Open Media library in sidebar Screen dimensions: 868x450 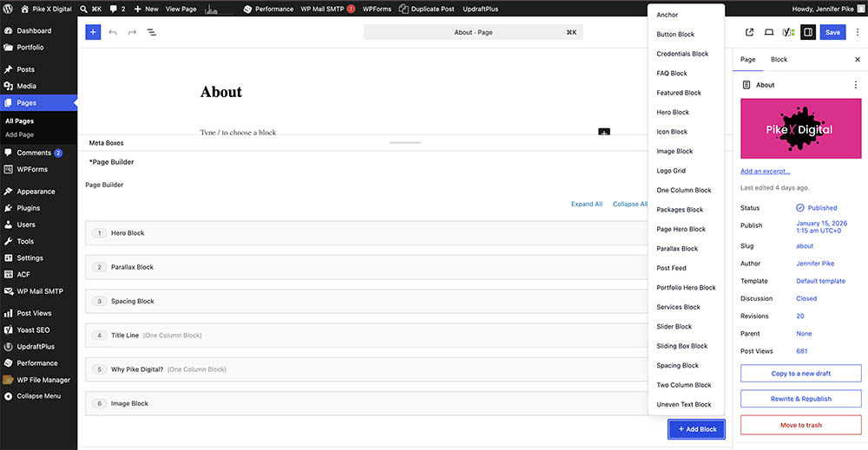coord(26,86)
